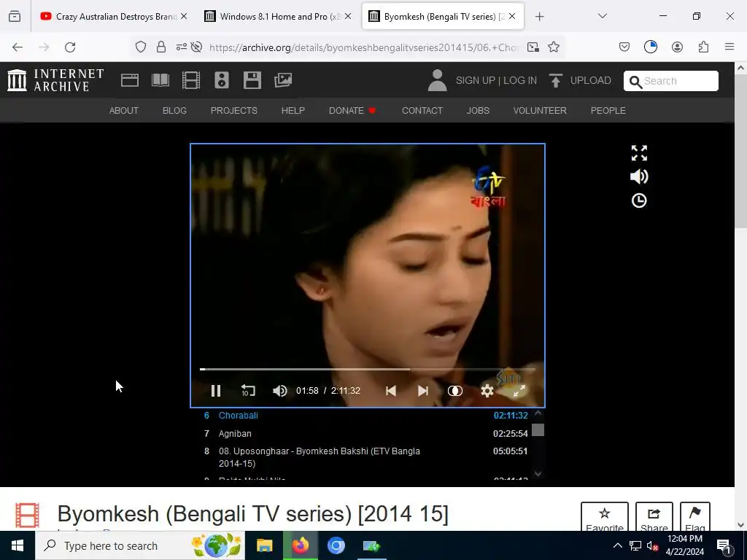Click the Flag button
The height and width of the screenshot is (560, 747).
pyautogui.click(x=695, y=517)
